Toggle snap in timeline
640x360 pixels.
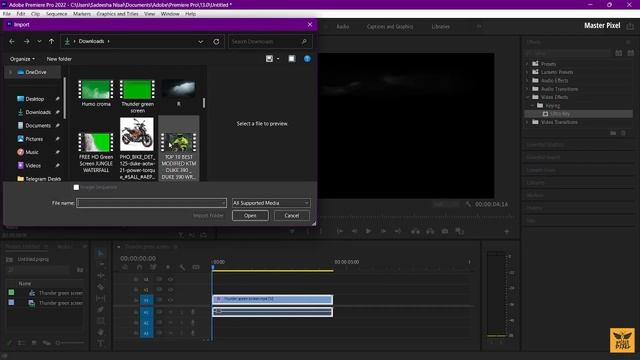point(139,267)
